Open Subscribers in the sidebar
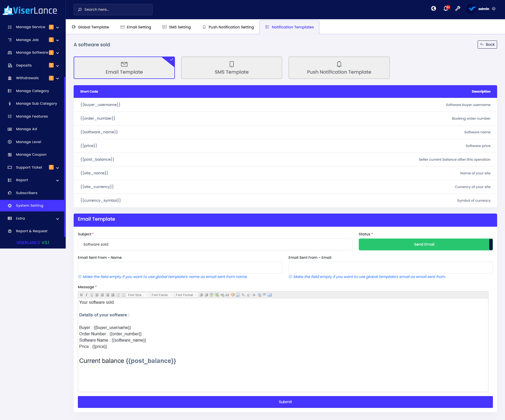This screenshot has height=420, width=505. pos(27,193)
